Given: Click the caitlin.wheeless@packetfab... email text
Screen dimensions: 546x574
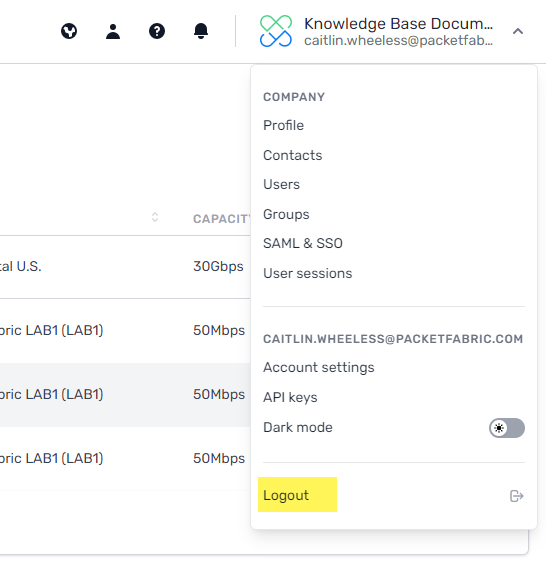Looking at the screenshot, I should click(398, 40).
